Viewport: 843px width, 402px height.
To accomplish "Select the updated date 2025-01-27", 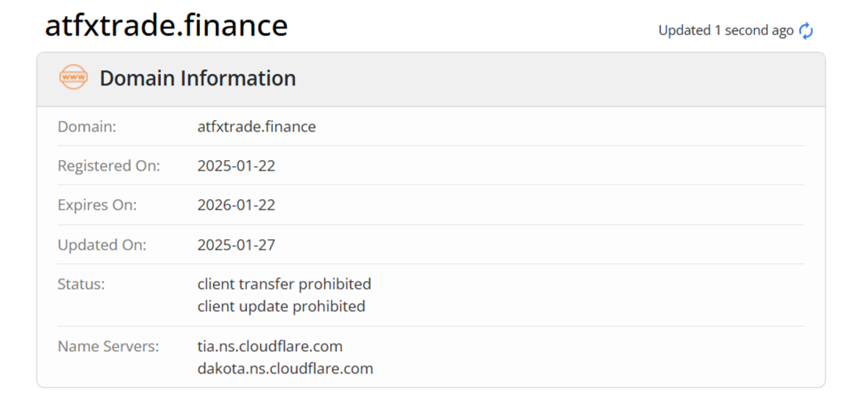I will click(236, 245).
